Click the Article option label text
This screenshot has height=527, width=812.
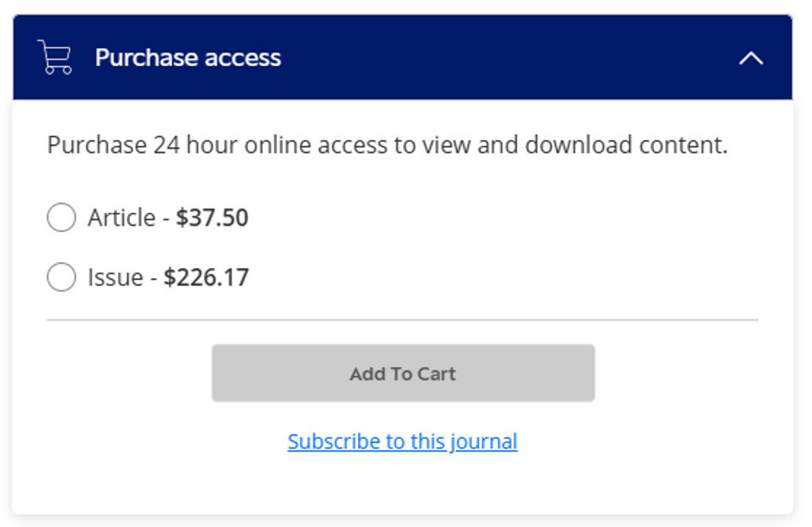[121, 217]
